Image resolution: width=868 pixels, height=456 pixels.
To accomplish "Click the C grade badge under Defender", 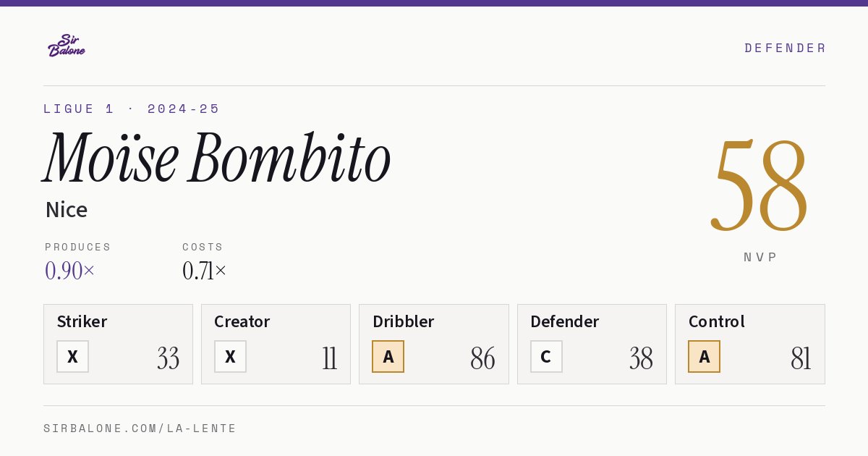I will (x=546, y=356).
